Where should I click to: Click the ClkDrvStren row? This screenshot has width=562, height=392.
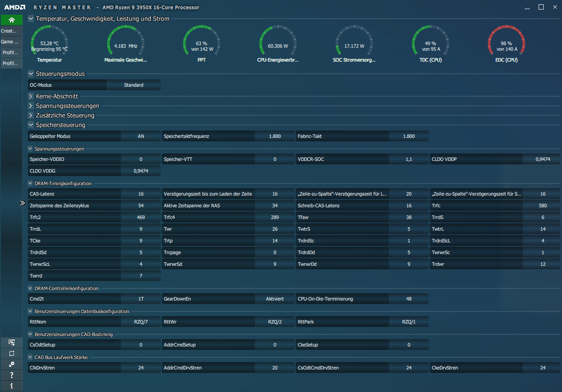(x=94, y=368)
